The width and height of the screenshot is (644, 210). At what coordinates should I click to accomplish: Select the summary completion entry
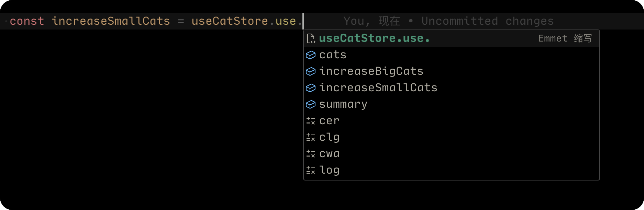[x=343, y=104]
